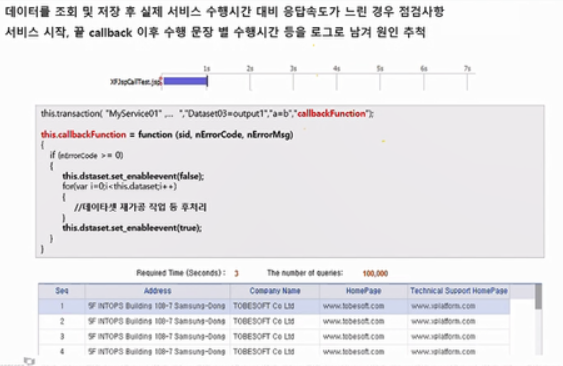Click the if (nErrorCode >= 0) line
Image resolution: width=563 pixels, height=366 pixels.
tap(86, 155)
